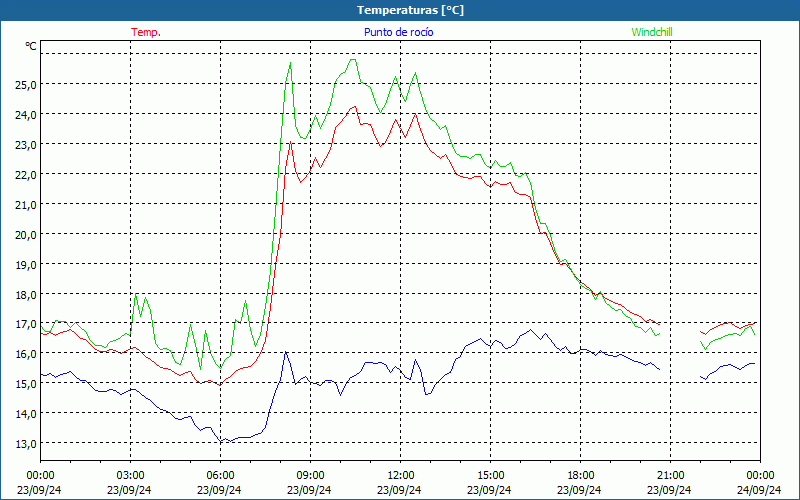Screen dimensions: 800x500
Task: Click the blue dew point minimum at 06:00
Action: [x=220, y=442]
